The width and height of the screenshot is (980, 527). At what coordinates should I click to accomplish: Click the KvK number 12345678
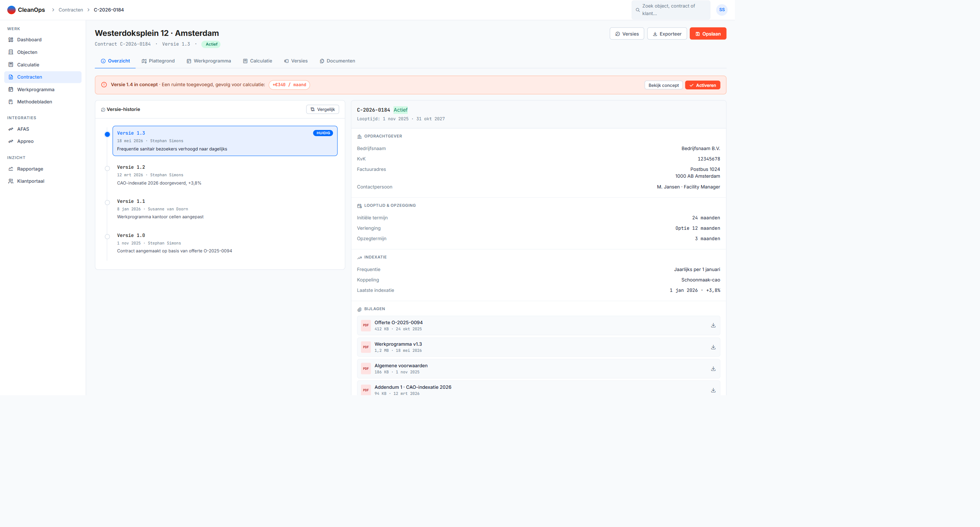point(709,159)
